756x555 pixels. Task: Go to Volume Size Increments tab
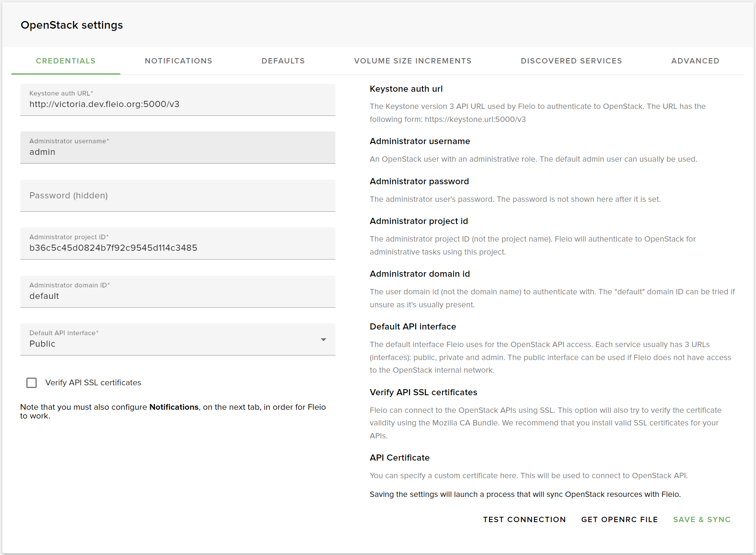(413, 61)
